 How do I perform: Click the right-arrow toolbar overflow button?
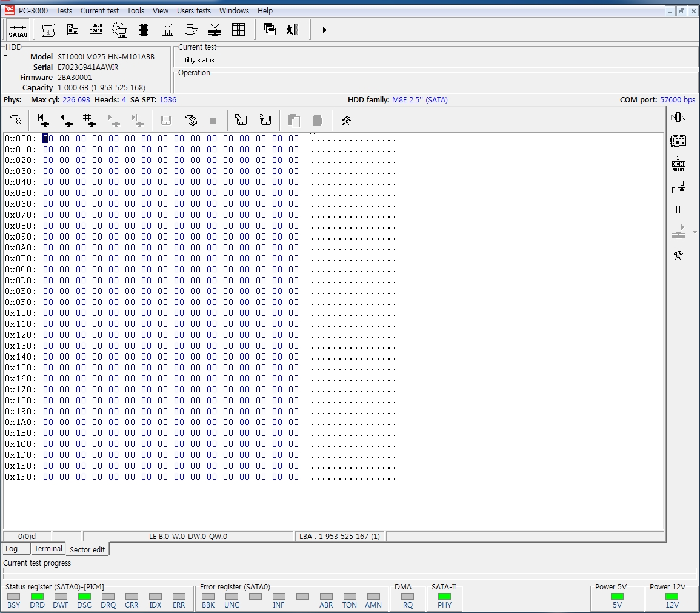(x=324, y=30)
